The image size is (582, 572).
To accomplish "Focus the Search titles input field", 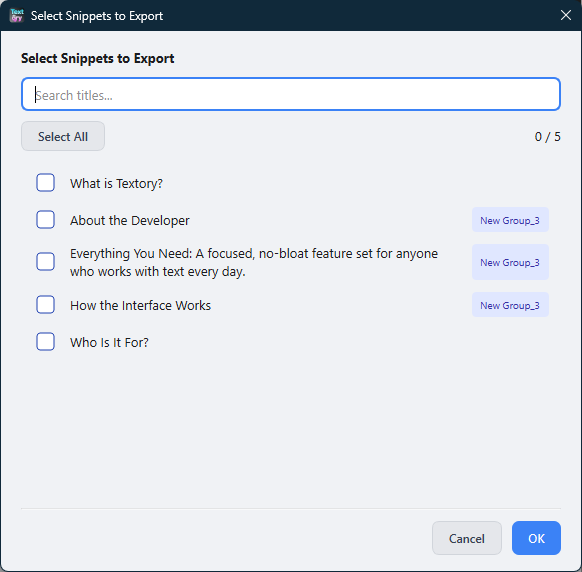I will pos(291,94).
